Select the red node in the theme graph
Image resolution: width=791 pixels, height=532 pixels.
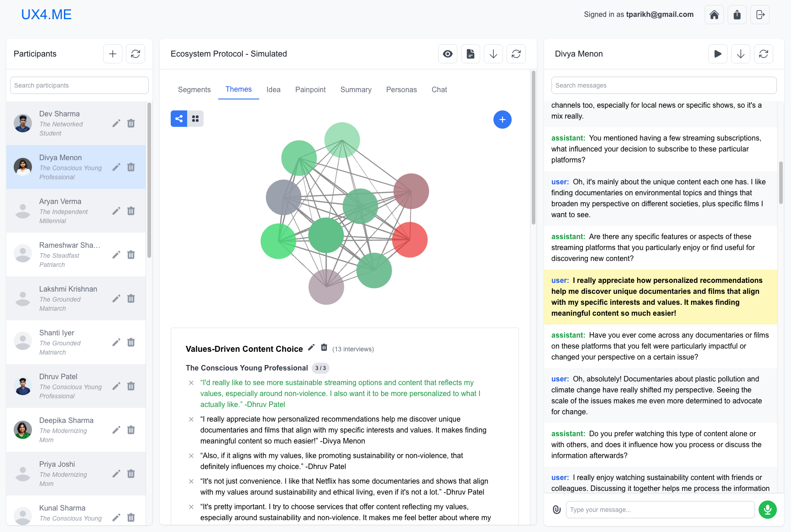tap(410, 239)
